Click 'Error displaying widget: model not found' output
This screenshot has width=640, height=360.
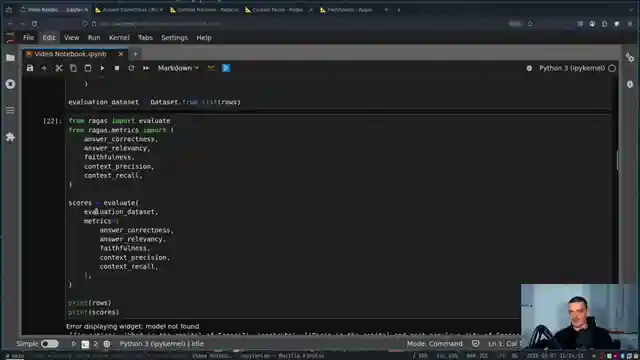point(133,326)
